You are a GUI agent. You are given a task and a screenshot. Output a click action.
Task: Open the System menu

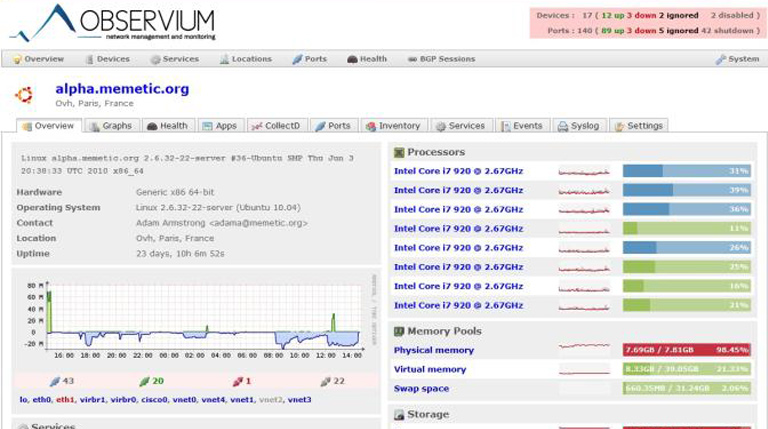[x=737, y=59]
